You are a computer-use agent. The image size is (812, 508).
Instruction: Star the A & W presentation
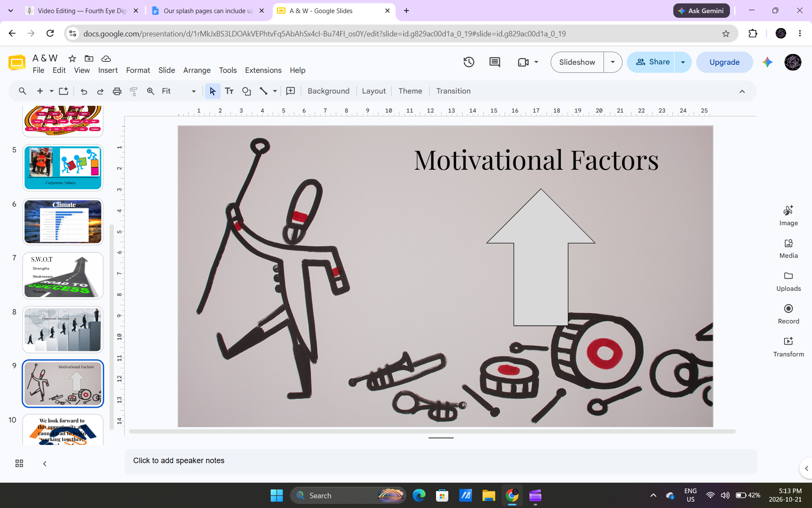click(72, 58)
